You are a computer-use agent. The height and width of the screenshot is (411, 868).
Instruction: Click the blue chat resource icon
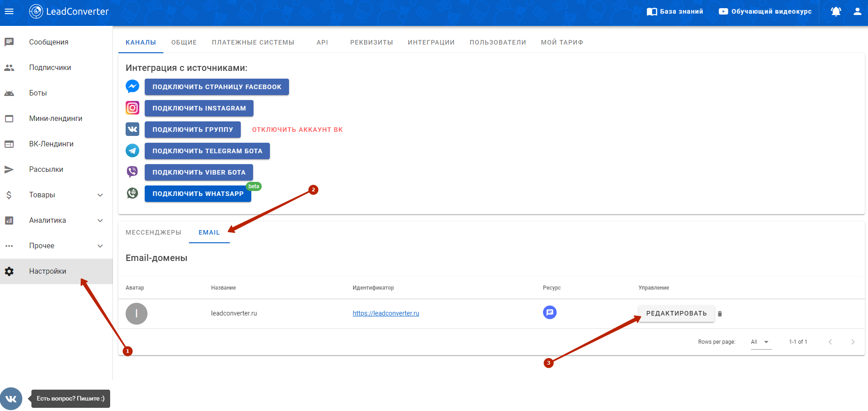coord(549,312)
